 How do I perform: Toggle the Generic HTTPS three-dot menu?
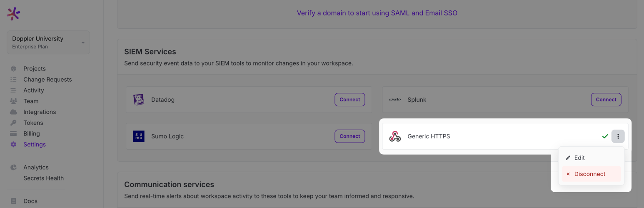coord(618,136)
